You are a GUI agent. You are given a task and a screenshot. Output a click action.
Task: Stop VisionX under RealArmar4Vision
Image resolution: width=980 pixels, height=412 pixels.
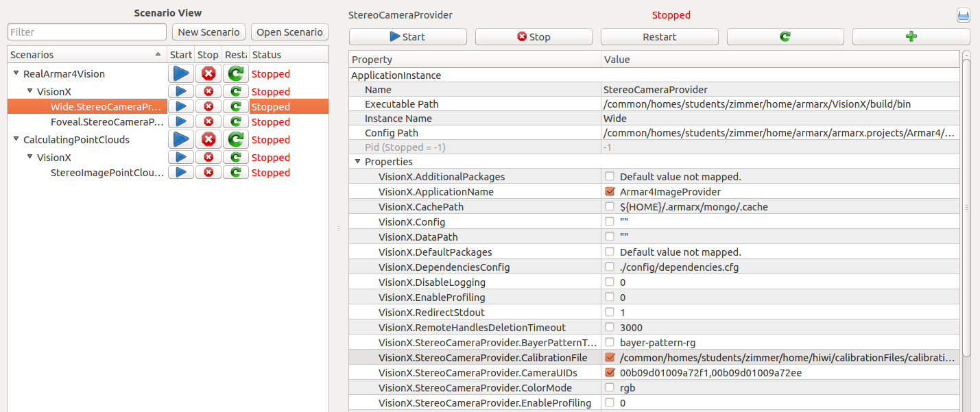208,91
